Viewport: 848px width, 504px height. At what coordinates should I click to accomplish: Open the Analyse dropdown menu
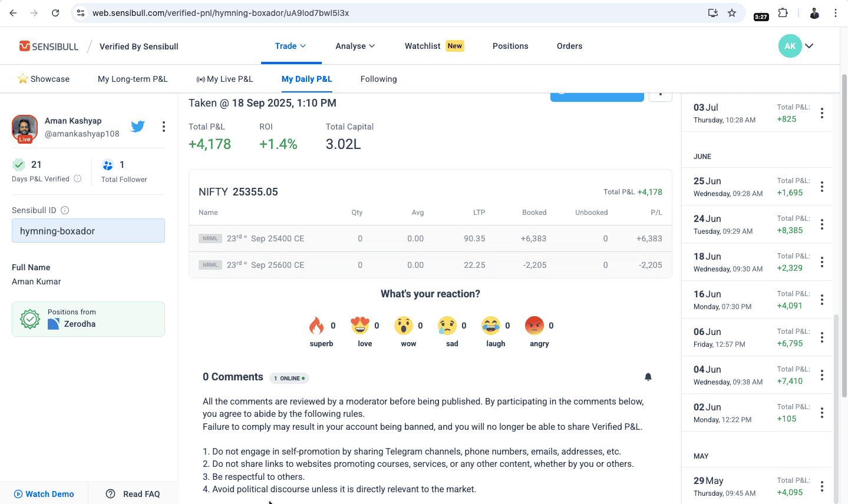click(x=355, y=46)
